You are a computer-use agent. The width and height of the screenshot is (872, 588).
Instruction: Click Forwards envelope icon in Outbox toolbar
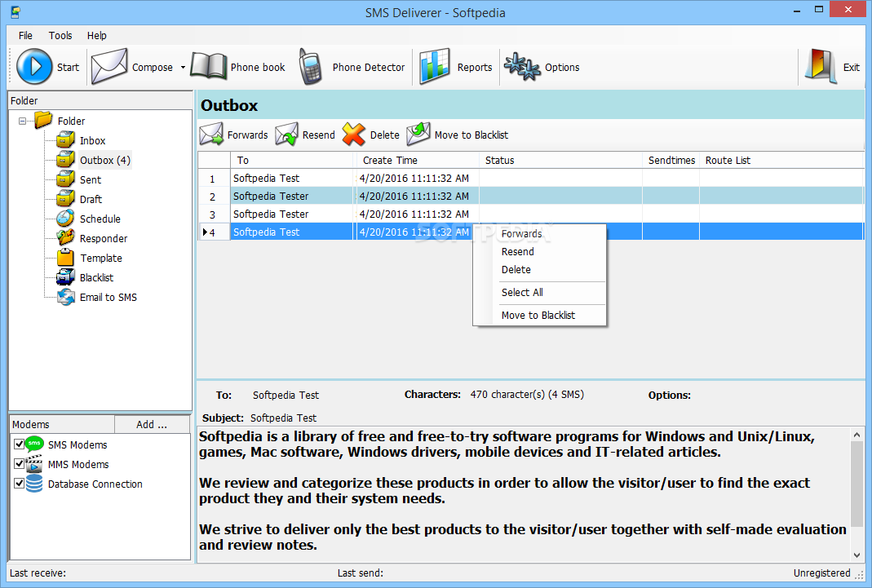211,135
